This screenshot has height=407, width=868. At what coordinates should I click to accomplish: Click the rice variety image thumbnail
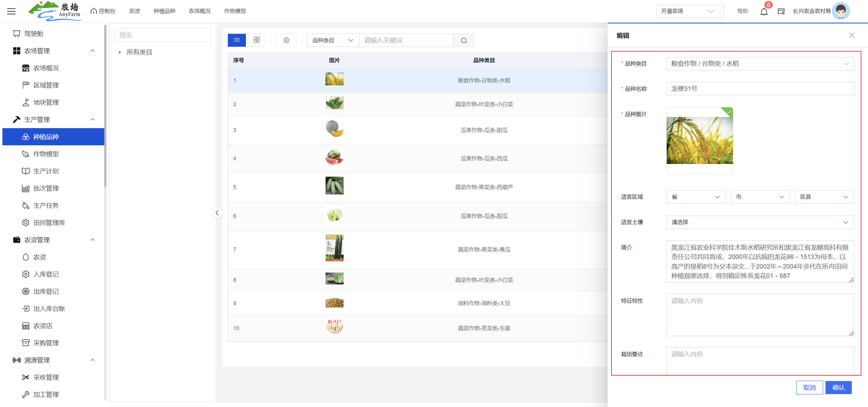699,140
